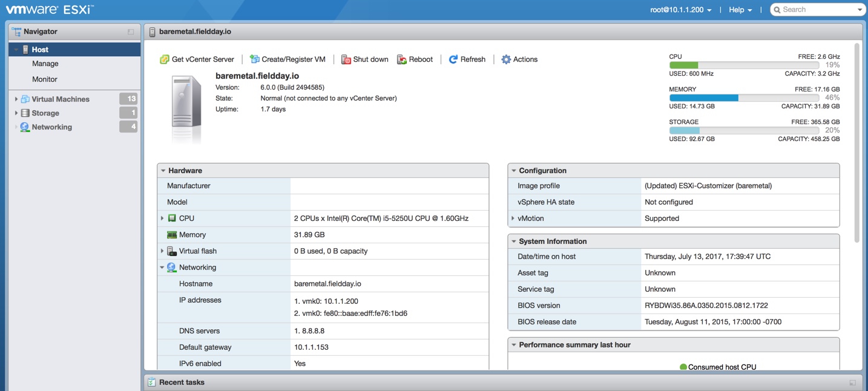Collapse the Networking section in Hardware
The height and width of the screenshot is (391, 868).
[x=162, y=268]
